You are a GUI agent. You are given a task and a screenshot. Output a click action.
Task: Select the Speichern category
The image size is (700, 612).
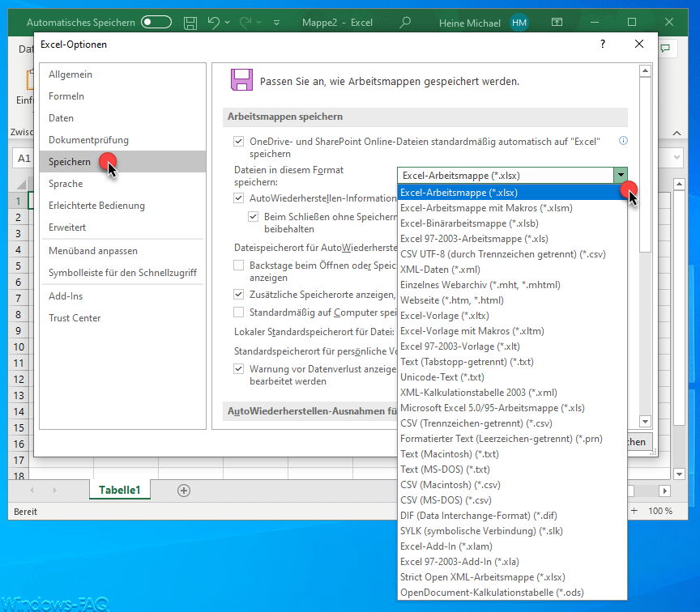[x=123, y=161]
